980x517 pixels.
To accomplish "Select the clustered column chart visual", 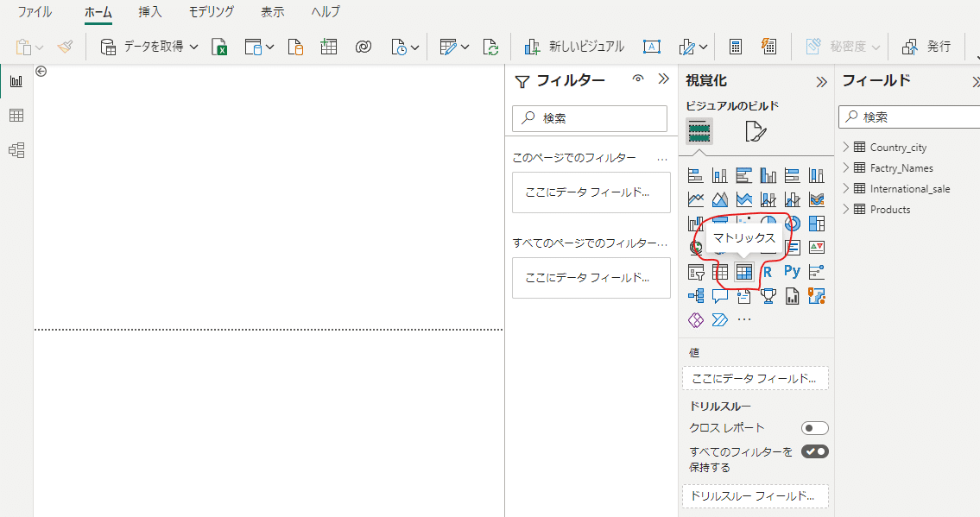I will coord(768,175).
